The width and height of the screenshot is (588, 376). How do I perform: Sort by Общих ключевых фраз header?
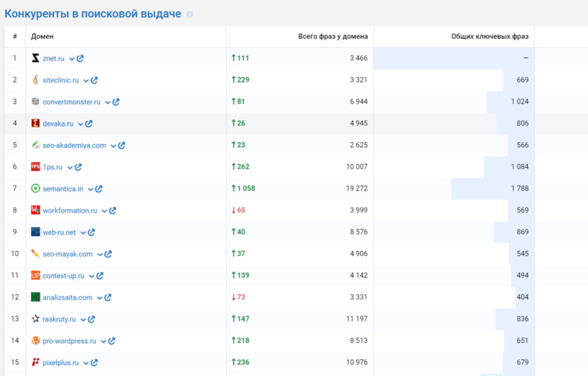[490, 37]
